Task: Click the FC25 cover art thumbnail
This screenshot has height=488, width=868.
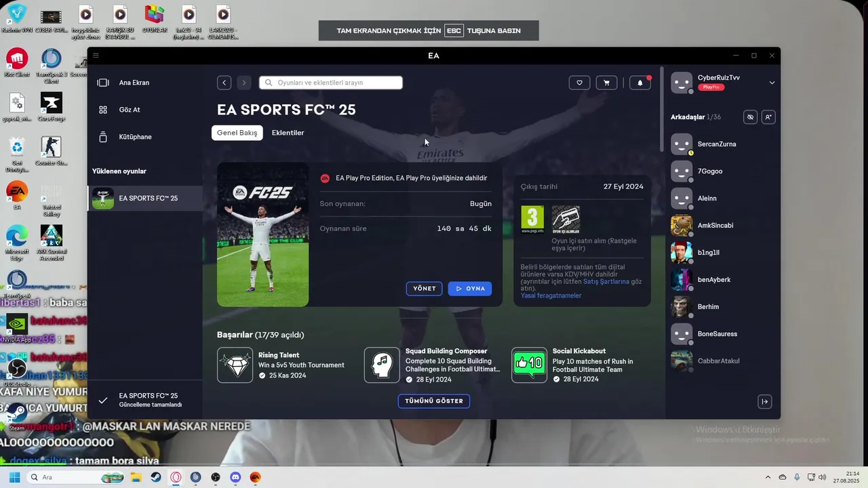Action: pyautogui.click(x=263, y=235)
